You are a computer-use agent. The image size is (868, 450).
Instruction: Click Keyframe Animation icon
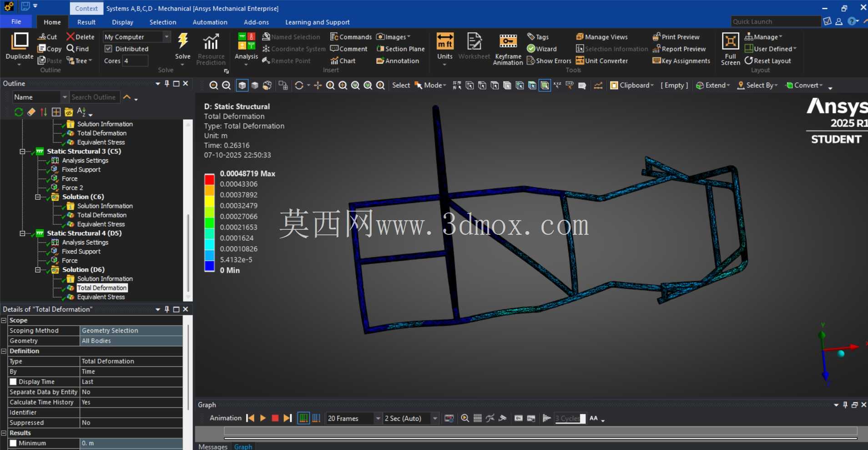pyautogui.click(x=508, y=41)
